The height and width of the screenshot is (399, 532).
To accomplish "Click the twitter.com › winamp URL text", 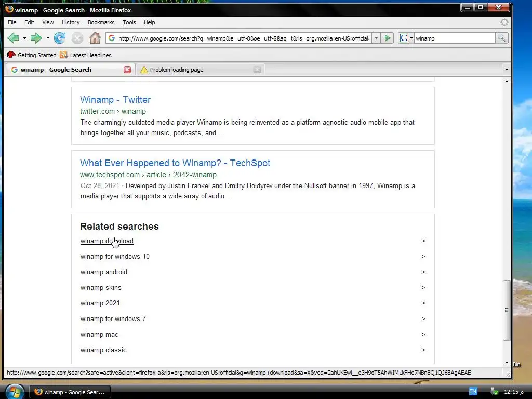I will point(113,111).
